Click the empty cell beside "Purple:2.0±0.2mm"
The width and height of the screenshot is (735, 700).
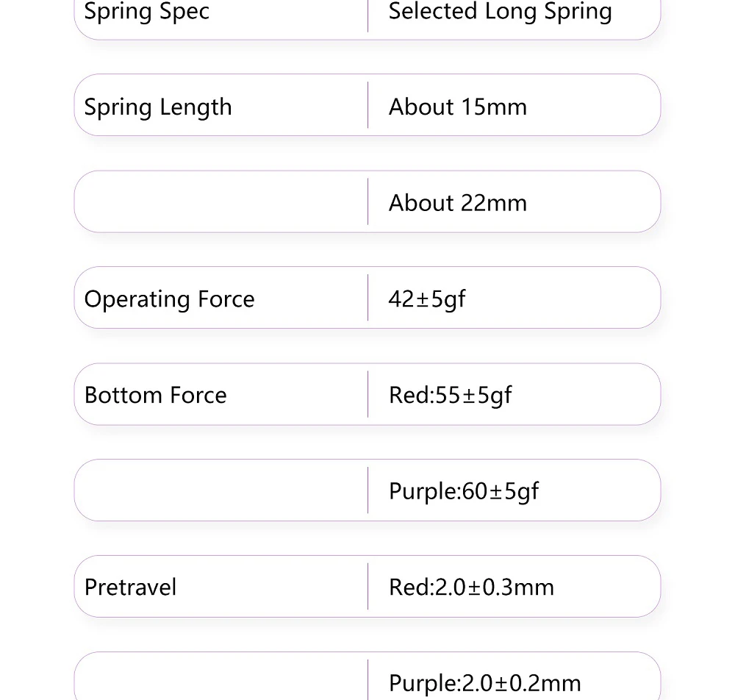click(x=220, y=680)
